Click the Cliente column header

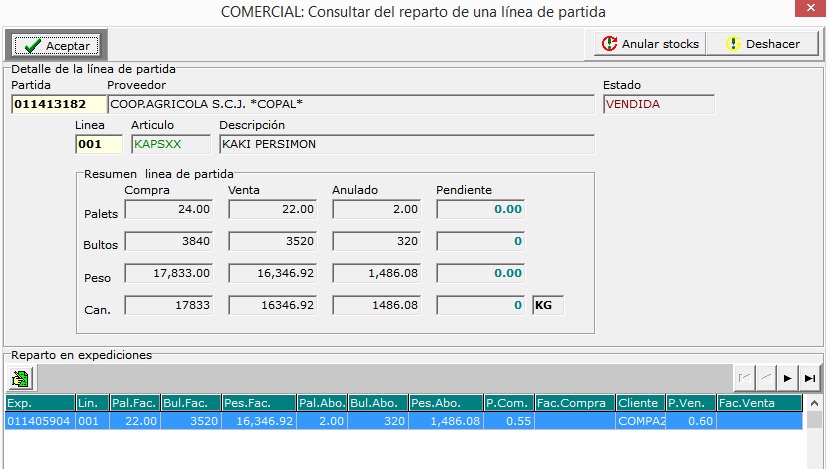[x=640, y=403]
